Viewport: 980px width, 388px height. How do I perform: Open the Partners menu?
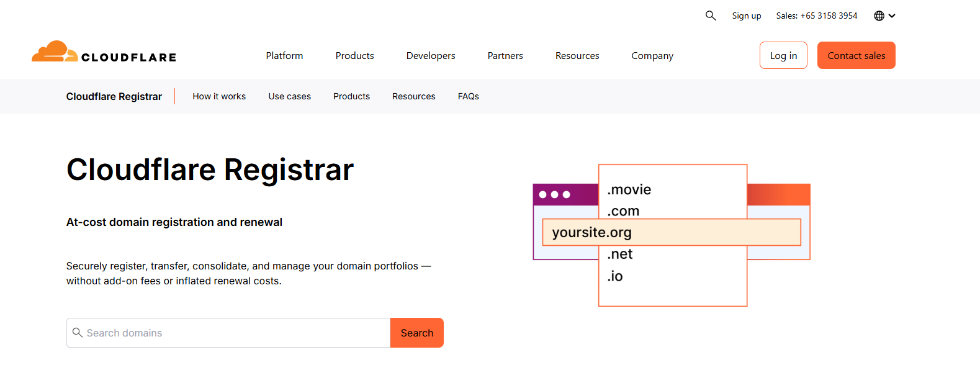[505, 56]
